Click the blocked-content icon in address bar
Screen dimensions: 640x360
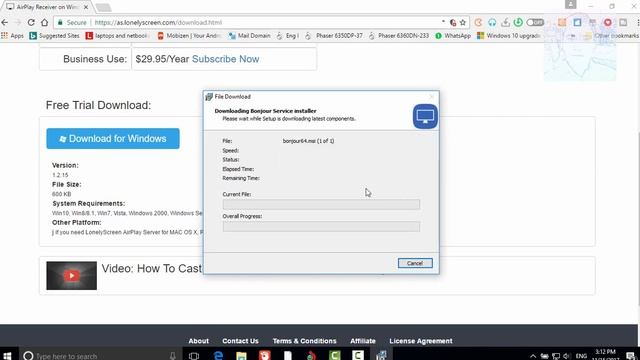453,22
